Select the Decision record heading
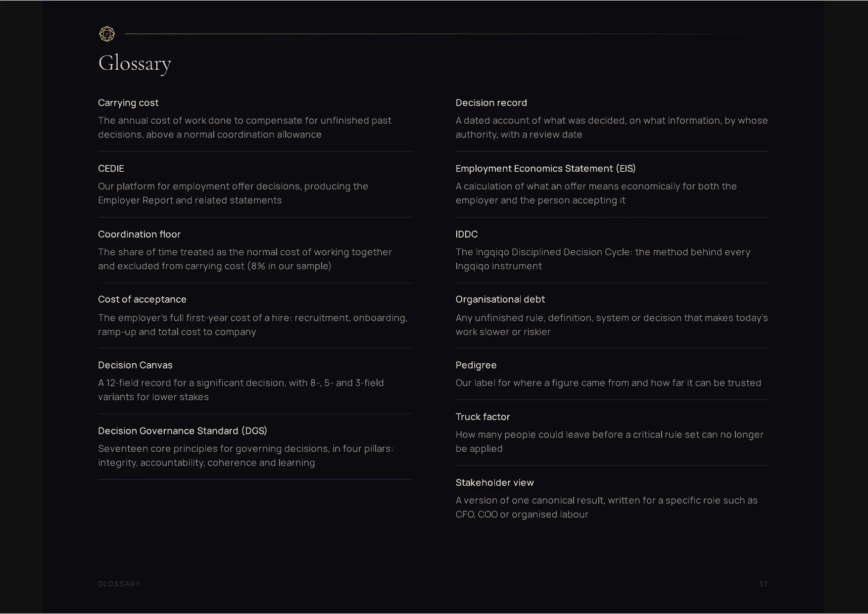This screenshot has height=614, width=868. pyautogui.click(x=491, y=103)
